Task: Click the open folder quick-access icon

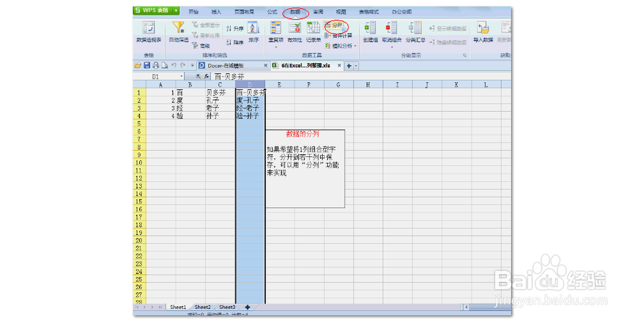Action: [138, 65]
